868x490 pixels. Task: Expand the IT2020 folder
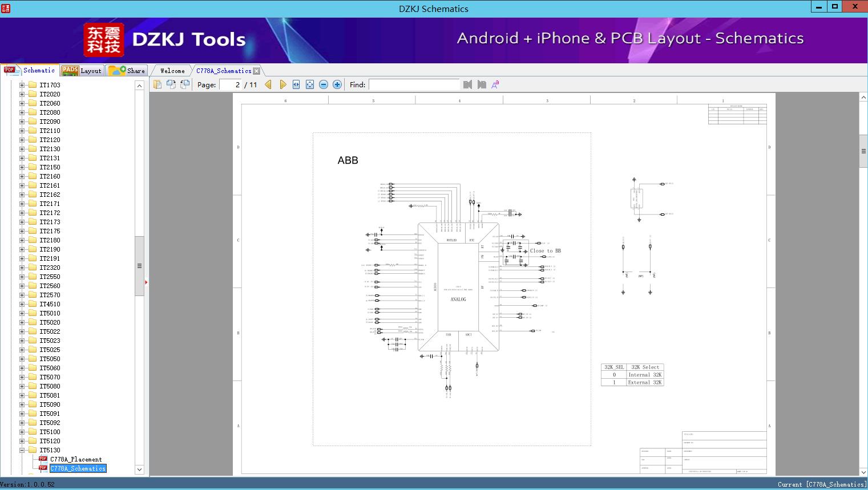pyautogui.click(x=22, y=94)
